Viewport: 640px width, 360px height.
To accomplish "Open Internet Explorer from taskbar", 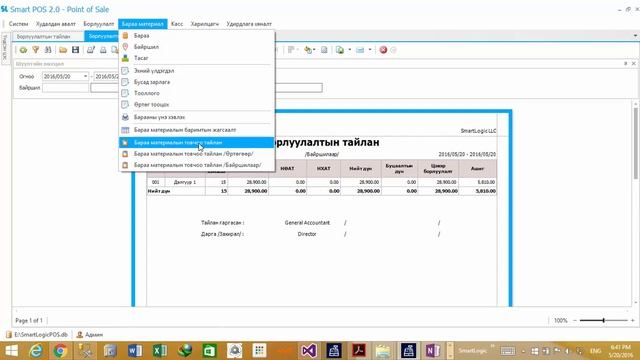I will pyautogui.click(x=36, y=351).
